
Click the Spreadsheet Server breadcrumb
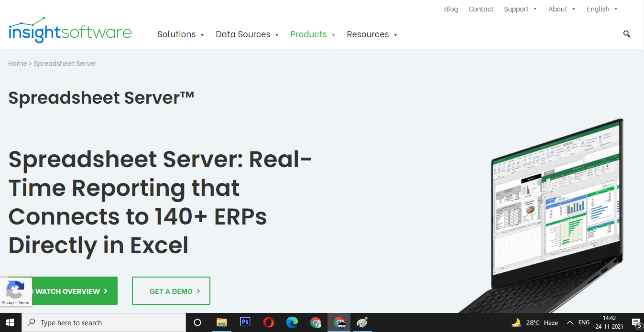coord(65,64)
